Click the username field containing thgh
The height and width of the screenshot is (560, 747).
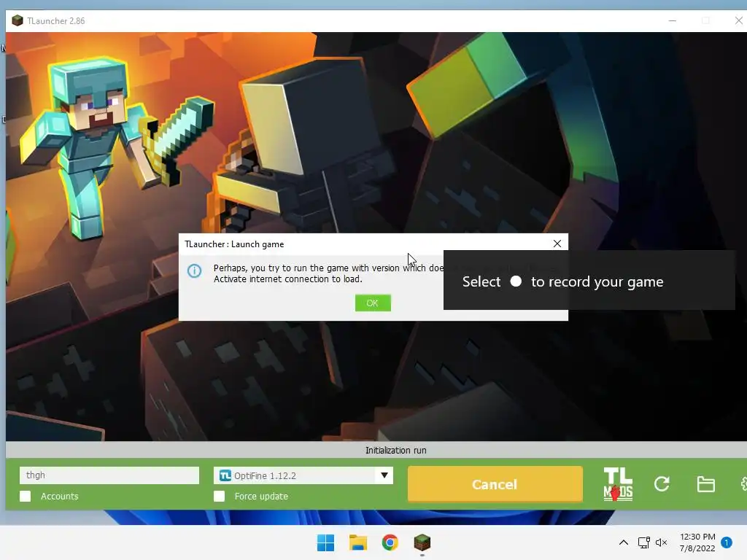109,475
